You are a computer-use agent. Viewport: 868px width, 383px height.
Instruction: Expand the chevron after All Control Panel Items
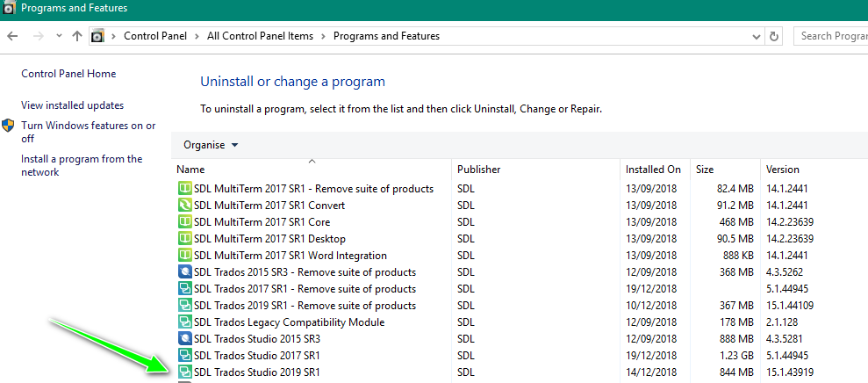click(323, 36)
